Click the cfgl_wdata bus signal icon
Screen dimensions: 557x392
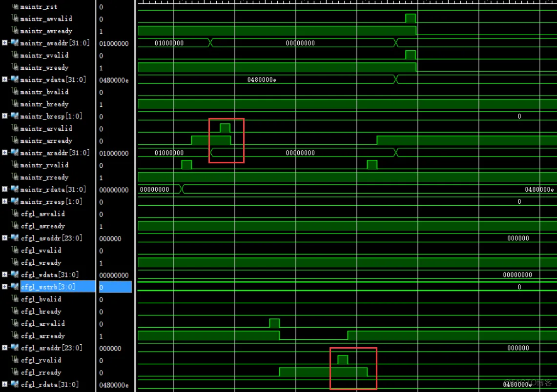coord(15,274)
